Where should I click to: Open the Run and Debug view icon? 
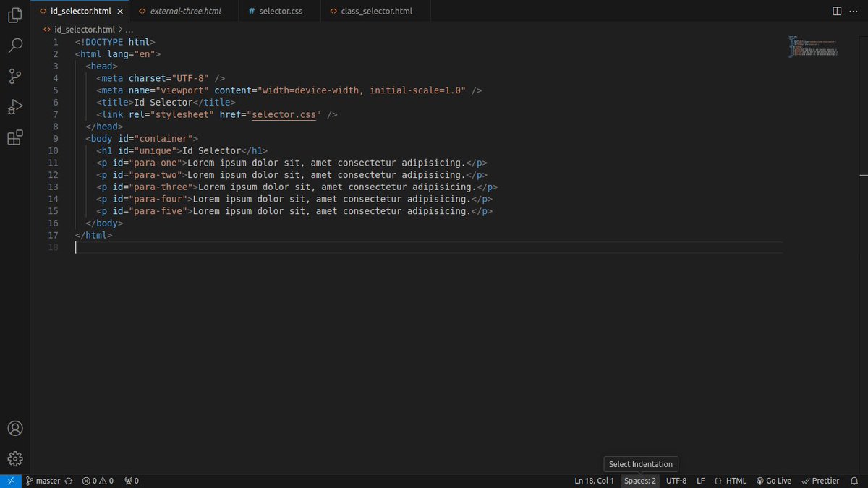point(14,107)
